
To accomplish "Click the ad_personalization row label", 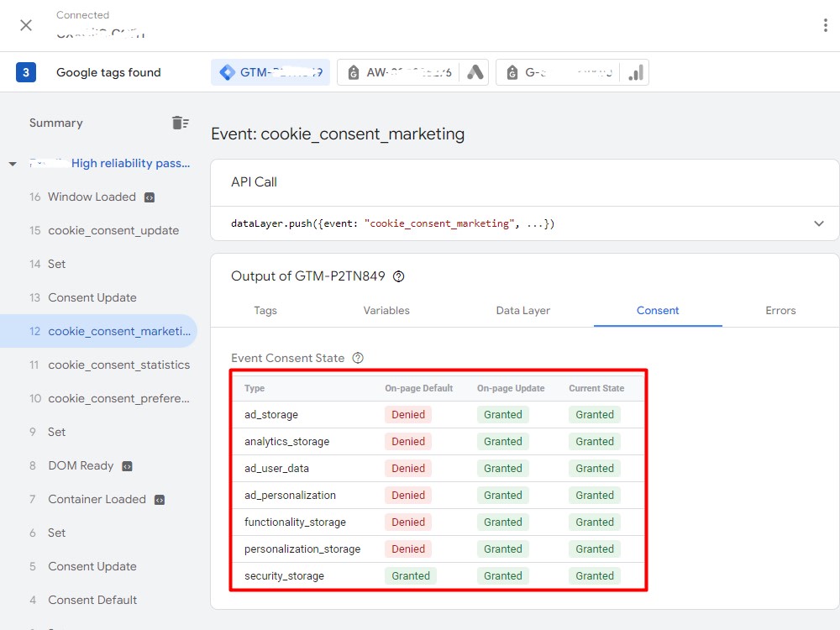I will pos(290,496).
